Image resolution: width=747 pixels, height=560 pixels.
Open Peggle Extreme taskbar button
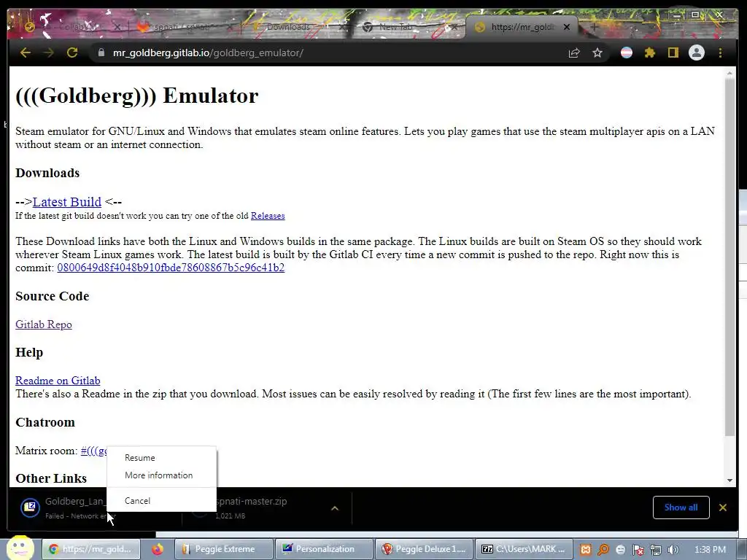click(224, 549)
